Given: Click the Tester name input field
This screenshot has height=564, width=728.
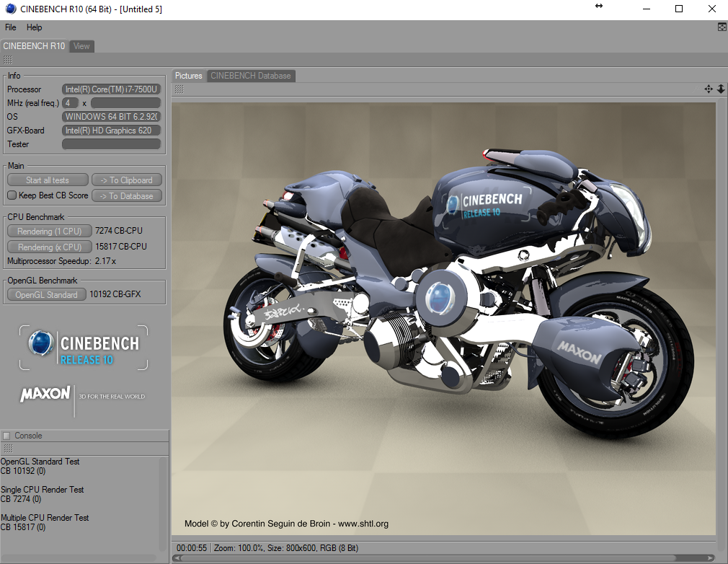Looking at the screenshot, I should pyautogui.click(x=111, y=144).
